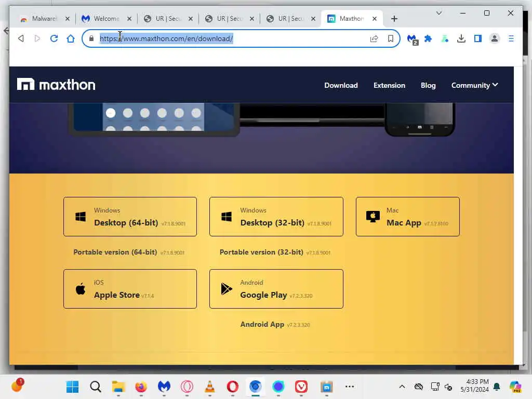This screenshot has height=399, width=532.
Task: Open Malwarebytes from the taskbar
Action: pyautogui.click(x=164, y=387)
